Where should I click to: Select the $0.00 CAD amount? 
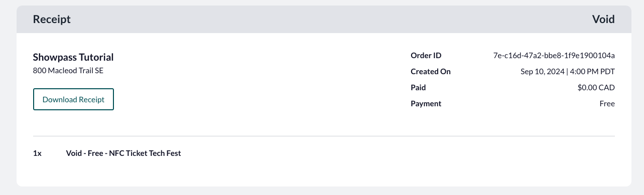(x=596, y=88)
